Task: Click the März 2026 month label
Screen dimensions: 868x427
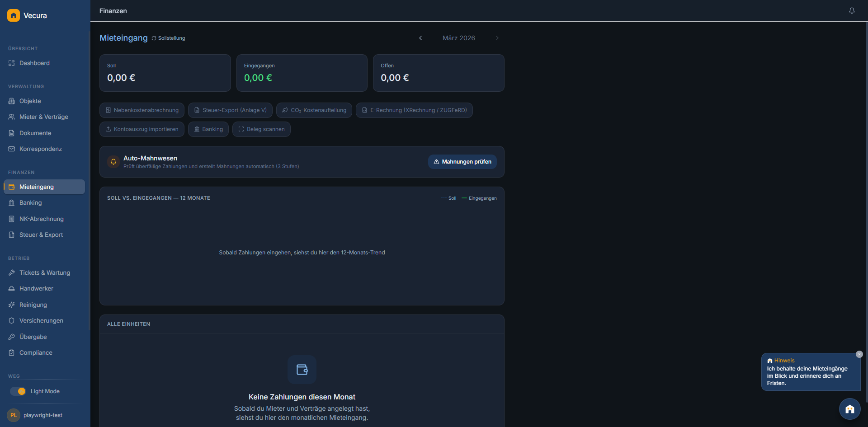Action: coord(458,38)
